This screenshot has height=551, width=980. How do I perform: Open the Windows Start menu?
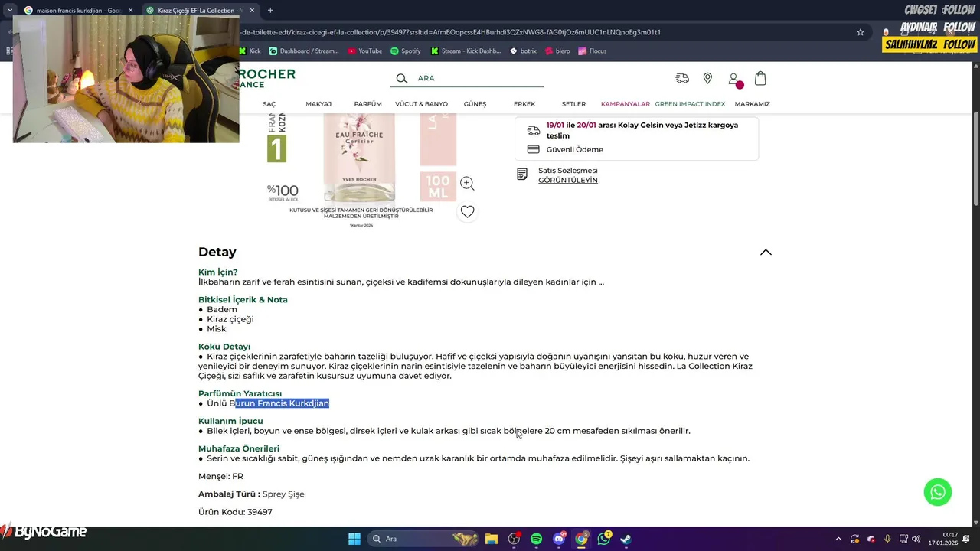click(x=354, y=539)
